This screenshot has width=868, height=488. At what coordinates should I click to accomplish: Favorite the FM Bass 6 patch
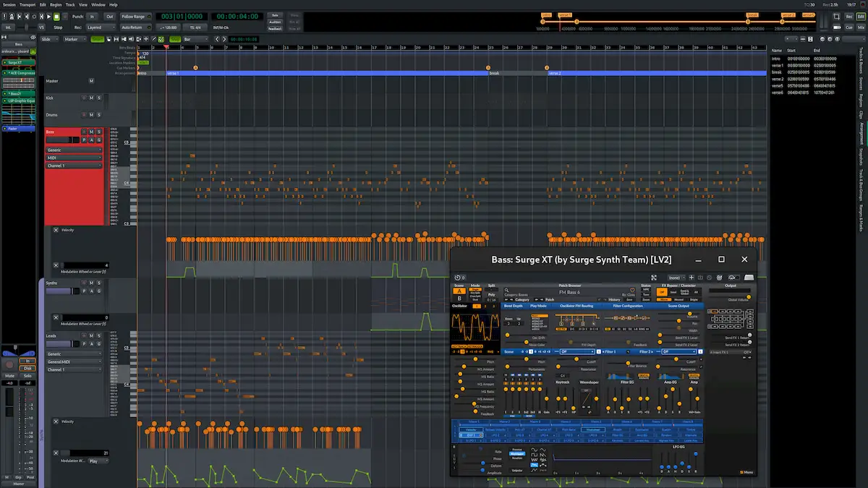632,290
